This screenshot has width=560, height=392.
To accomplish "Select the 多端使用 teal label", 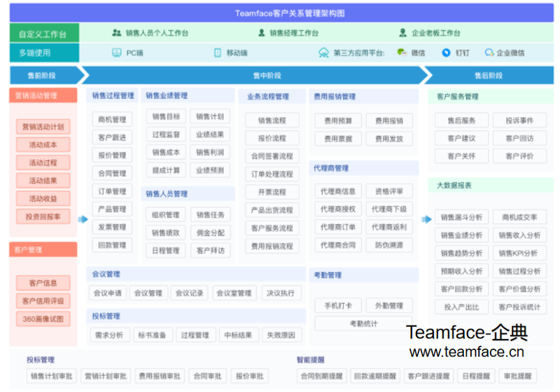I will 44,52.
